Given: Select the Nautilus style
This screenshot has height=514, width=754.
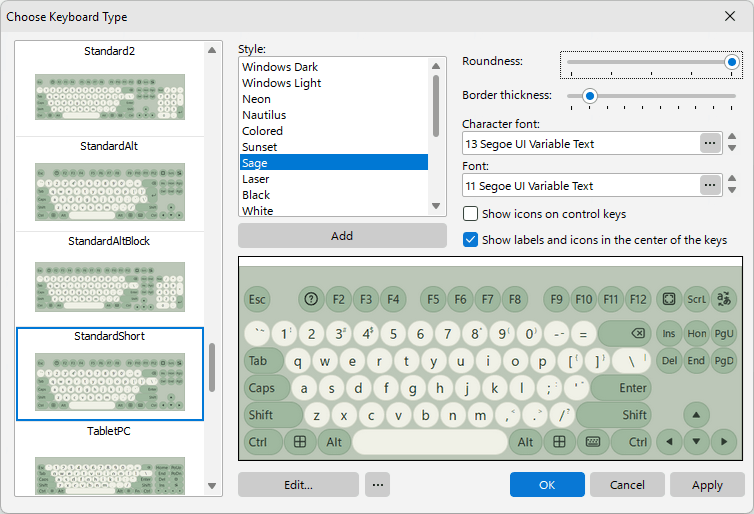Looking at the screenshot, I should (x=334, y=114).
